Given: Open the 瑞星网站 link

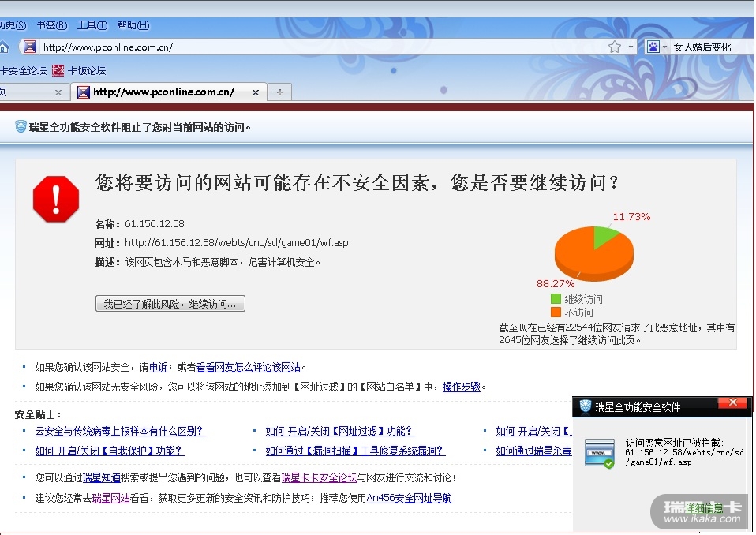Looking at the screenshot, I should 111,498.
